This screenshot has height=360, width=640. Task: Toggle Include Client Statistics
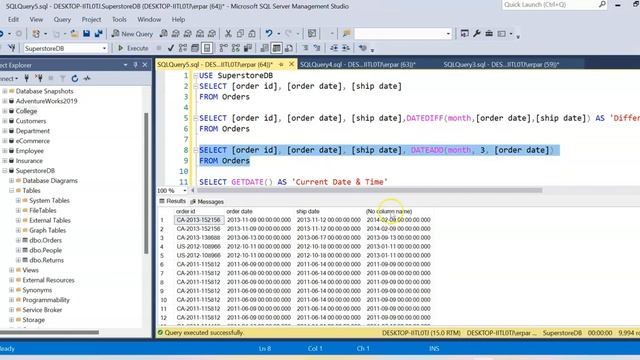pos(248,48)
